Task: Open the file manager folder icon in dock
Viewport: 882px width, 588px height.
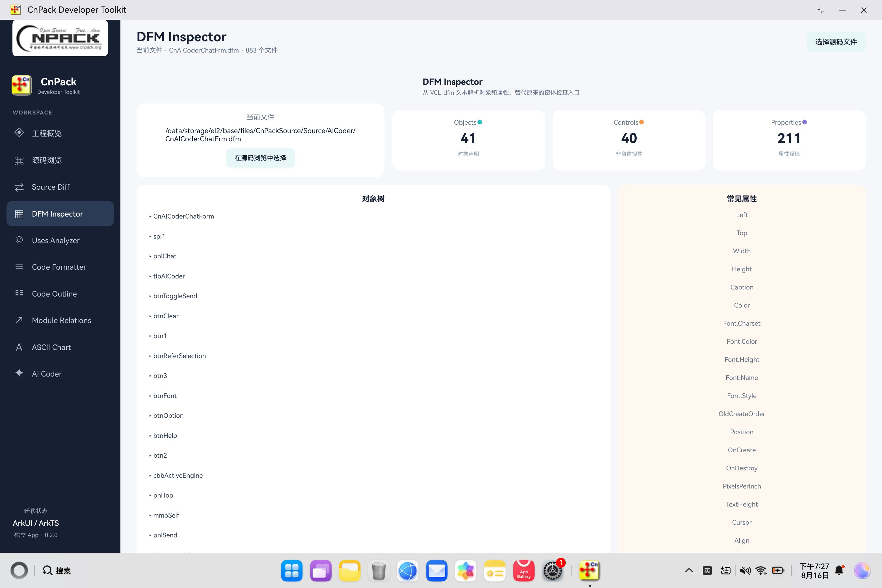Action: 350,571
